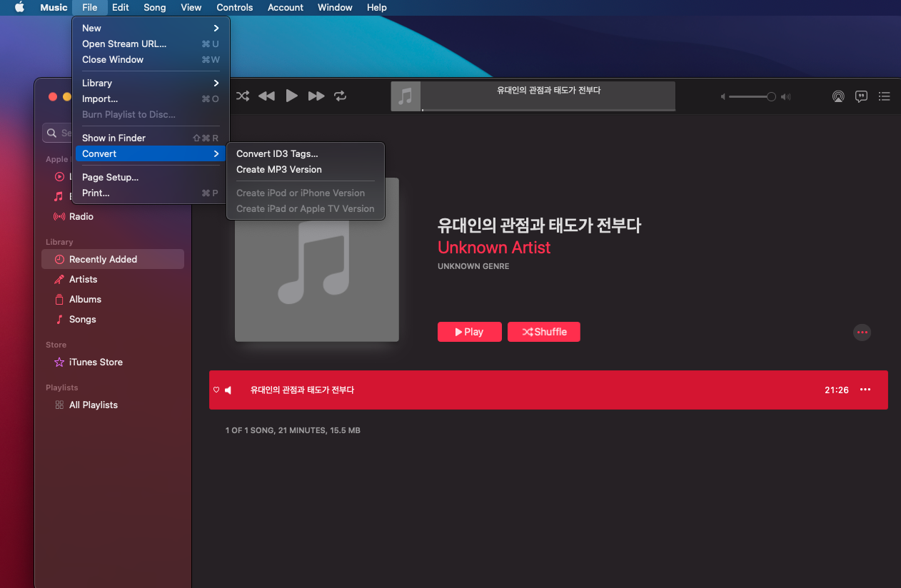Screen dimensions: 901x588
Task: Open All Playlists in sidebar
Action: [x=113, y=405]
